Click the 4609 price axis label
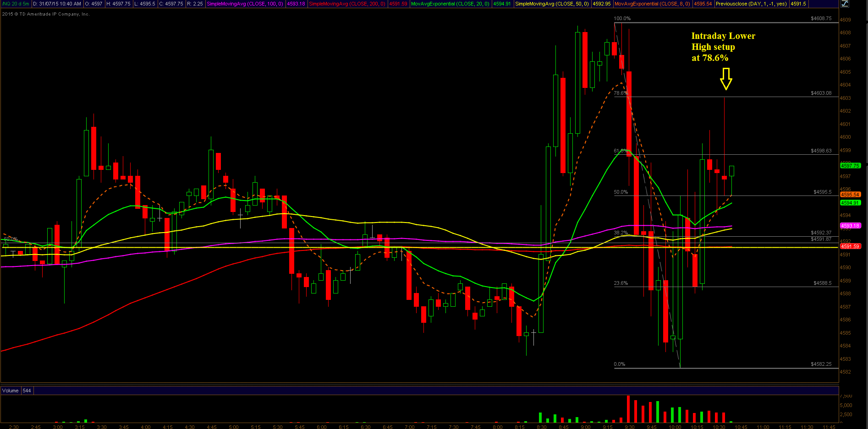This screenshot has width=868, height=429. pos(846,20)
